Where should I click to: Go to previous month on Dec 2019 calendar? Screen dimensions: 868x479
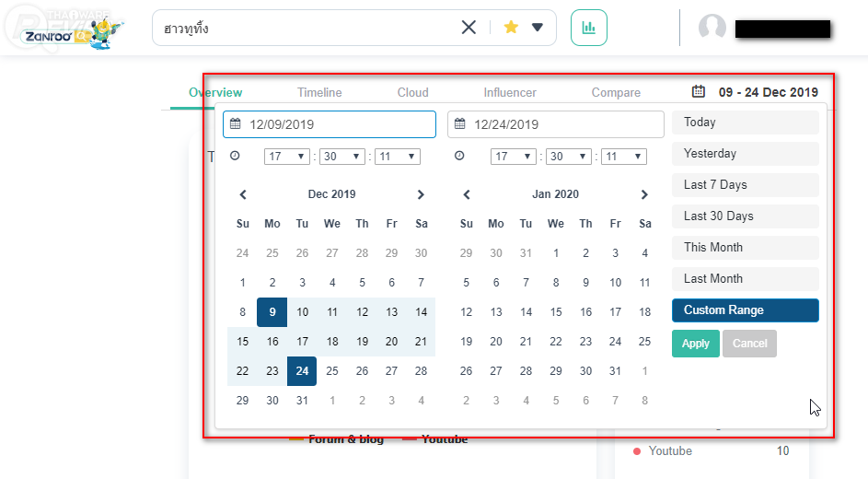tap(242, 194)
